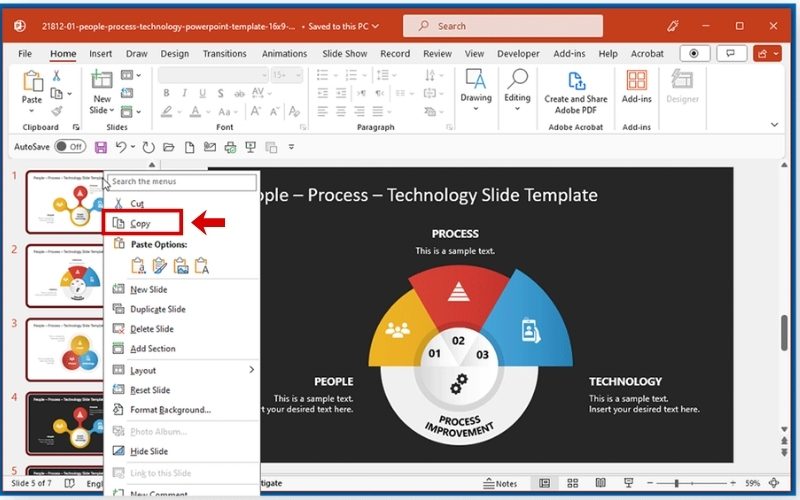Open the Insert ribbon tab

tap(101, 54)
